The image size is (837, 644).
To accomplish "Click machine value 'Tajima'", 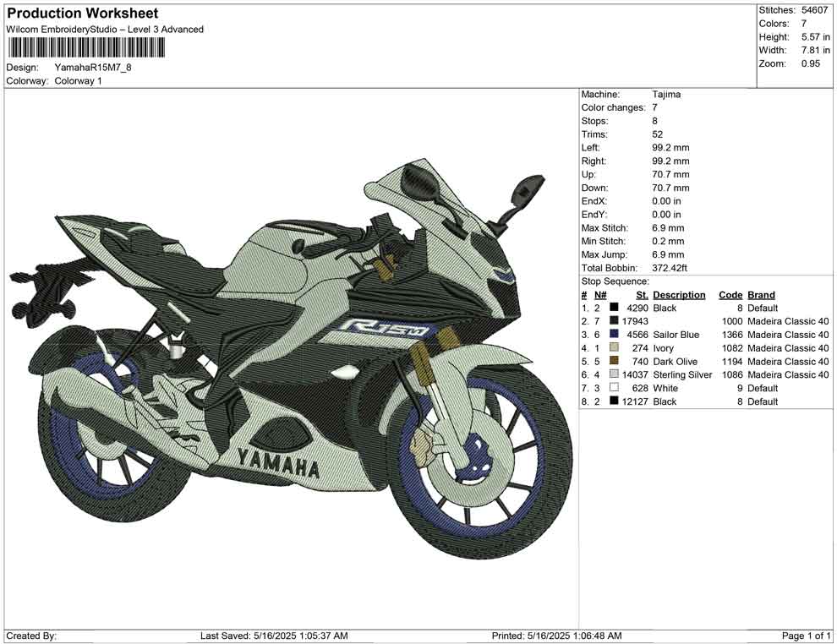I will click(666, 95).
